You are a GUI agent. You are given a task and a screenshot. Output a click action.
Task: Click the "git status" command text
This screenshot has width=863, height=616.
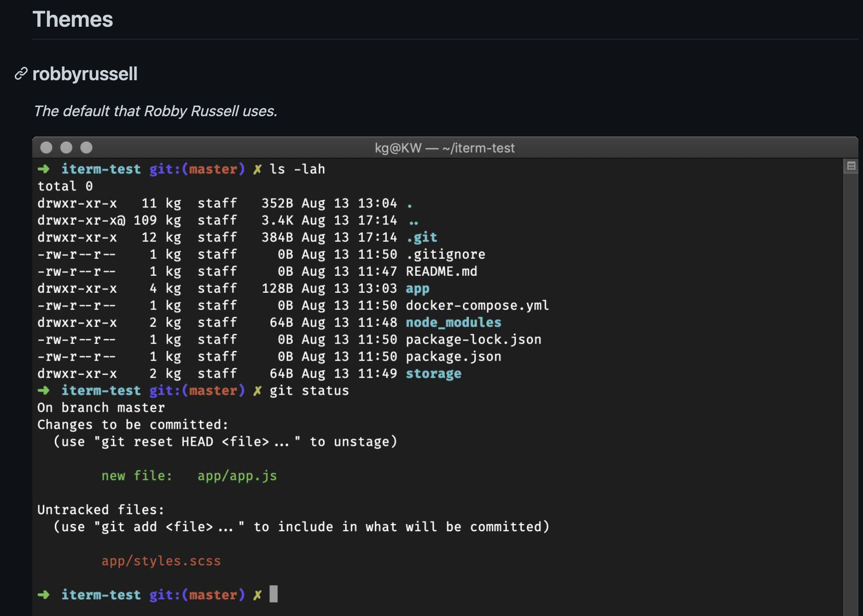click(x=309, y=391)
